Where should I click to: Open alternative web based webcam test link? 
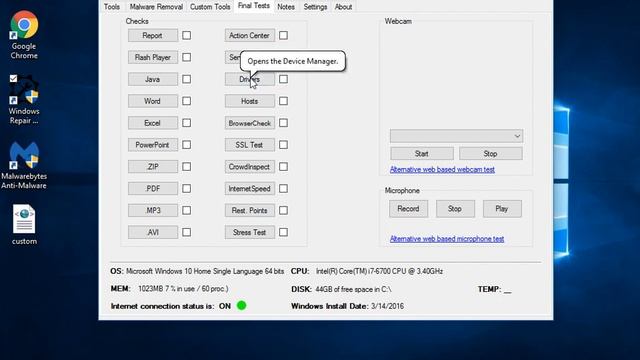pyautogui.click(x=442, y=169)
